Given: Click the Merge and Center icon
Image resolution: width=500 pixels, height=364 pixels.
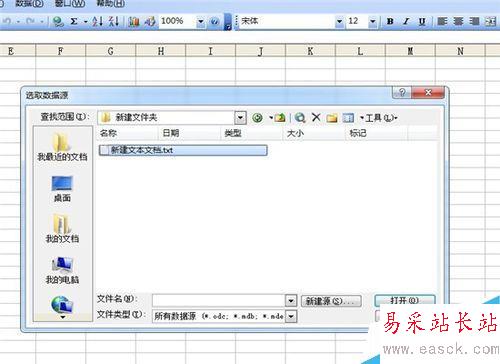Looking at the screenshot, I should point(491,22).
